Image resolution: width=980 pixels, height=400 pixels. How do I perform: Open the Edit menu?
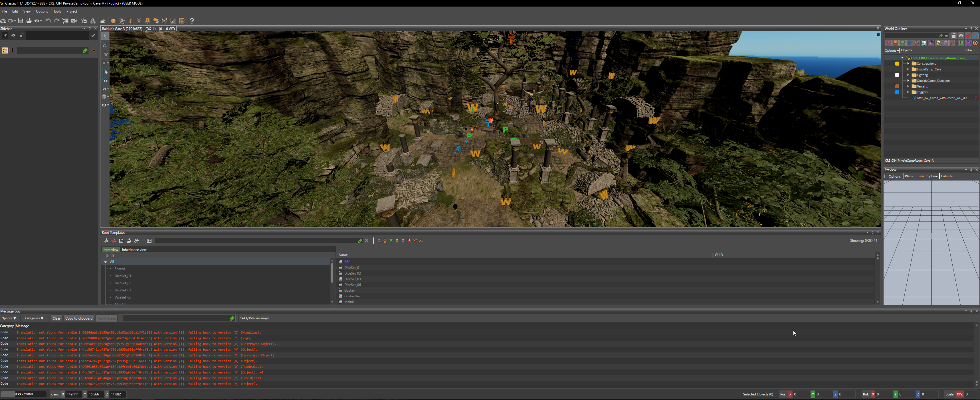pos(15,11)
